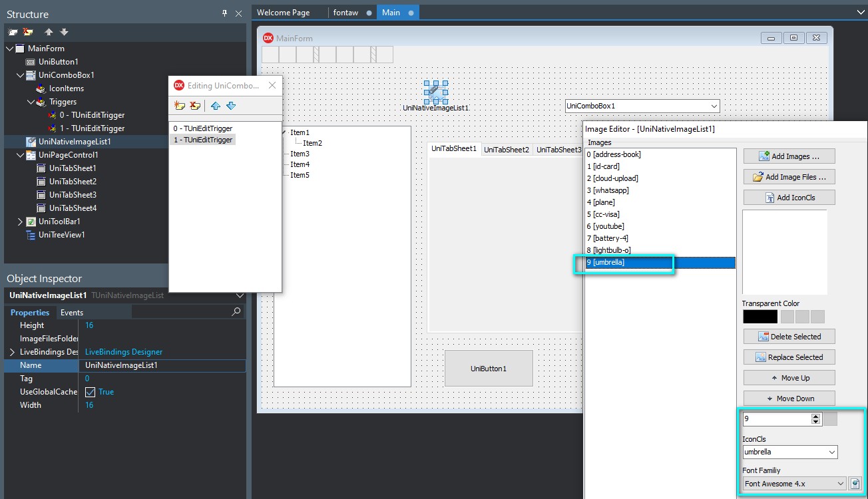Click the Add Images button
The height and width of the screenshot is (499, 868).
(x=789, y=156)
